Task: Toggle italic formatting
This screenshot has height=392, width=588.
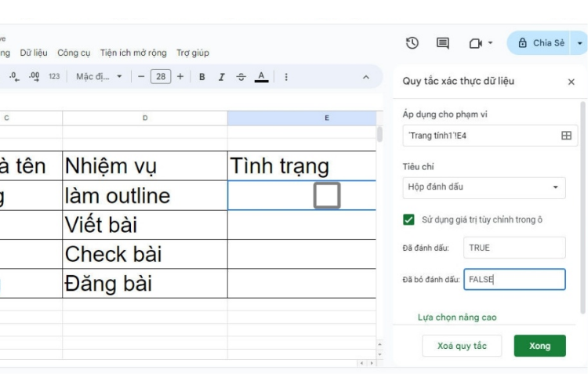Action: pyautogui.click(x=221, y=77)
